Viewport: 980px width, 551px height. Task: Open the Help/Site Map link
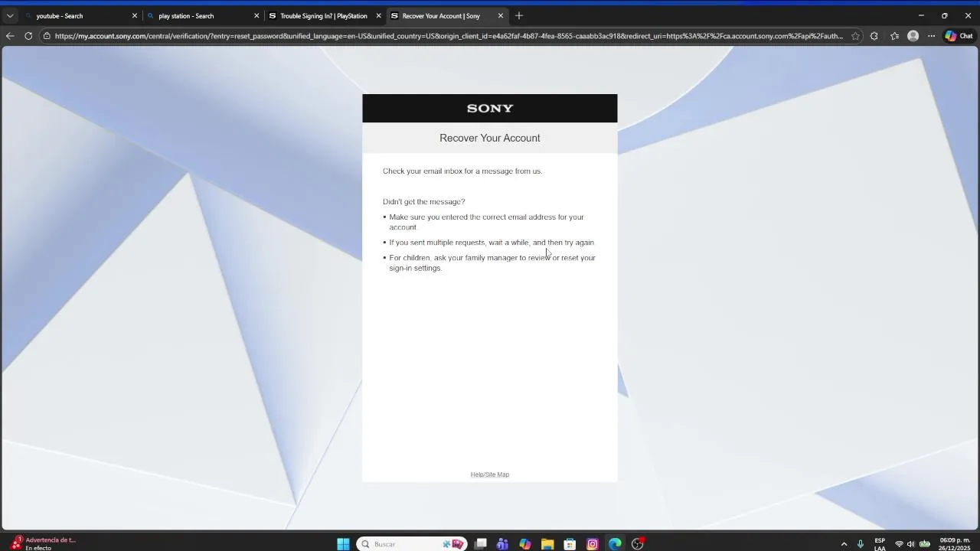490,474
